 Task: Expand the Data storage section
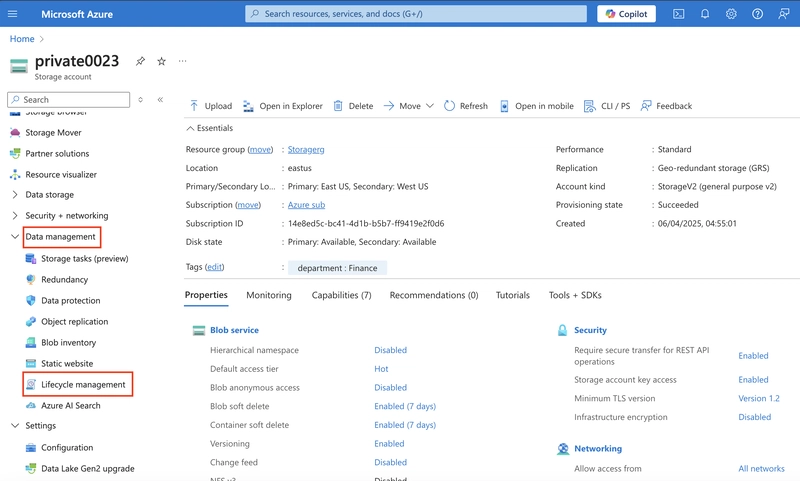[x=15, y=195]
